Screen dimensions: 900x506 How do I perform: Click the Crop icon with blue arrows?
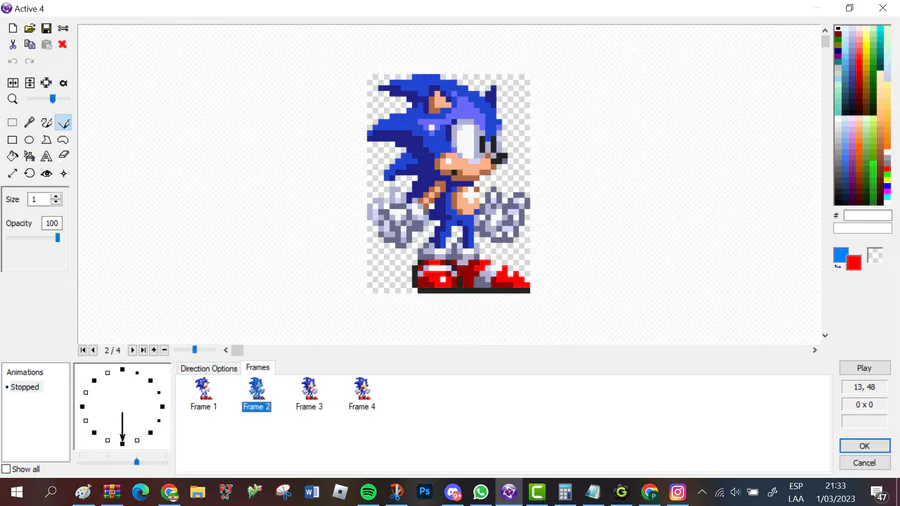[x=46, y=83]
